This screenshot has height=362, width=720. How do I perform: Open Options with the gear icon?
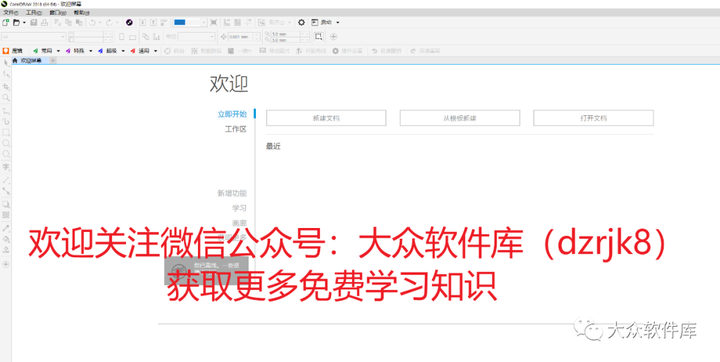[x=301, y=22]
